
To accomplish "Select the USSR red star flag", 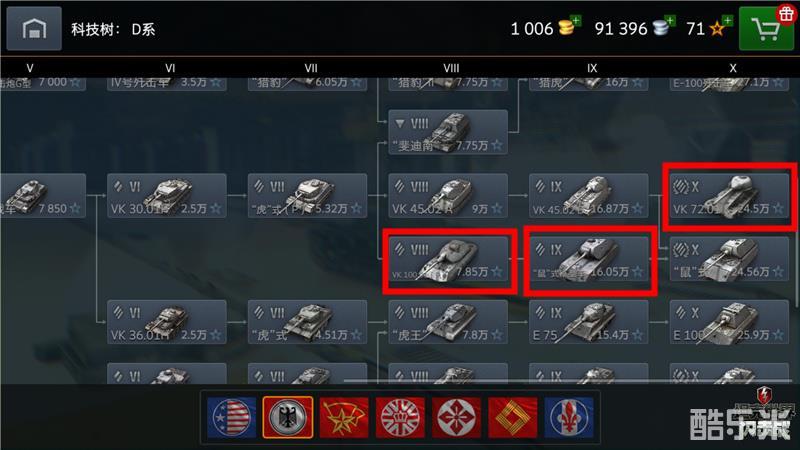I will click(x=344, y=417).
